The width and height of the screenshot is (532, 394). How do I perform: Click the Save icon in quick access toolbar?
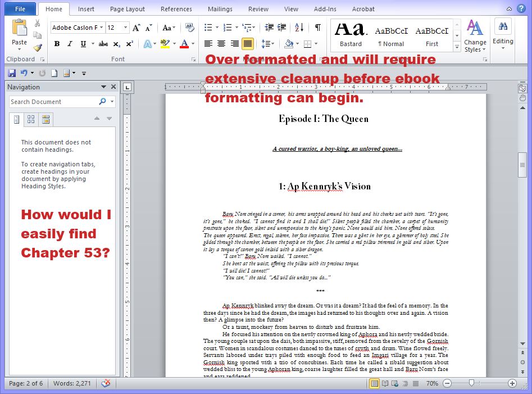[x=12, y=73]
